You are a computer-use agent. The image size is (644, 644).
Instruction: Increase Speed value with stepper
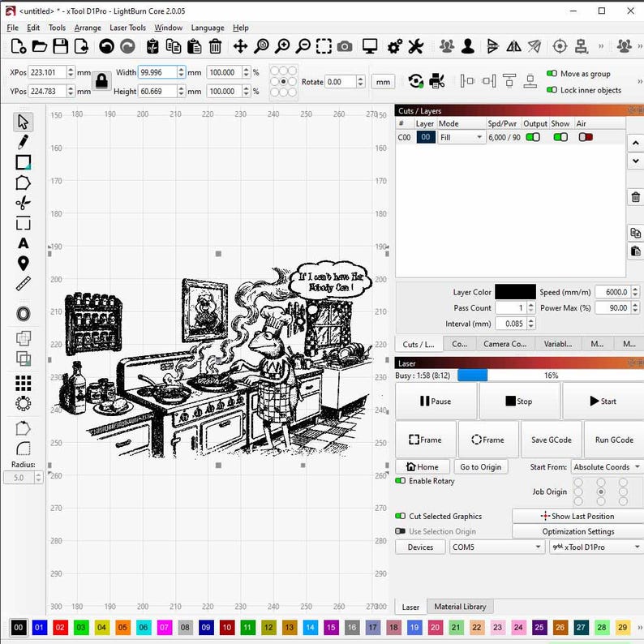pyautogui.click(x=635, y=289)
